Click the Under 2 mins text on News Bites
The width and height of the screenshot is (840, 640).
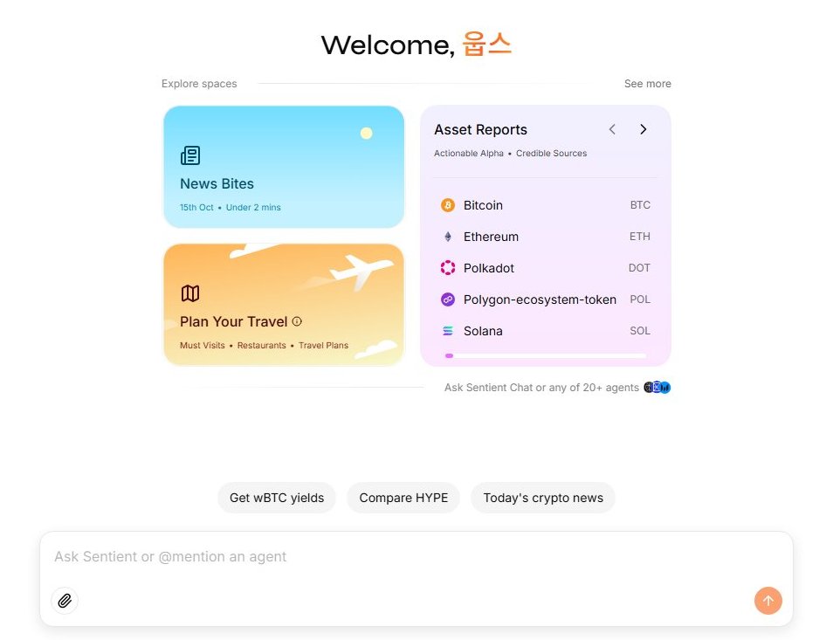[253, 207]
